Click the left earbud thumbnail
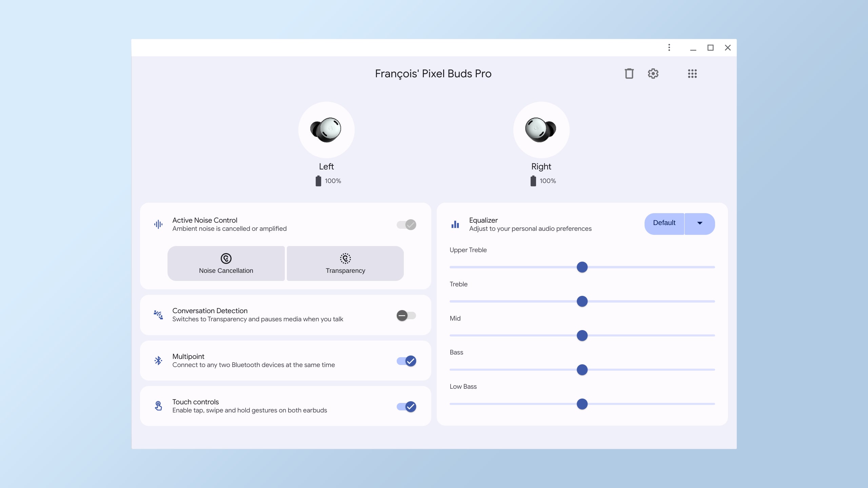This screenshot has height=488, width=868. point(326,129)
